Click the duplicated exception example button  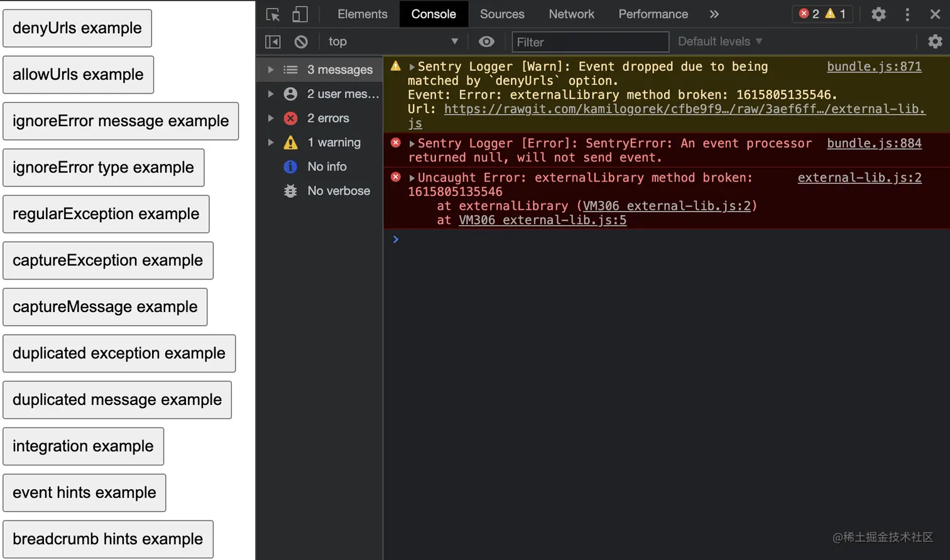119,353
